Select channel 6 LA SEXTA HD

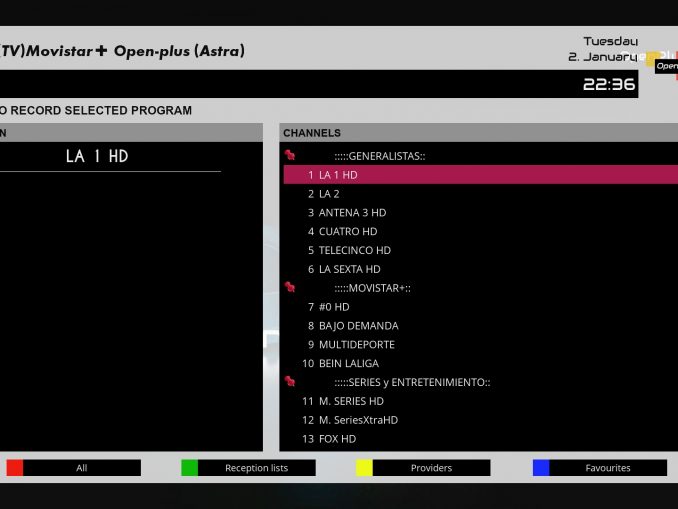pyautogui.click(x=481, y=269)
